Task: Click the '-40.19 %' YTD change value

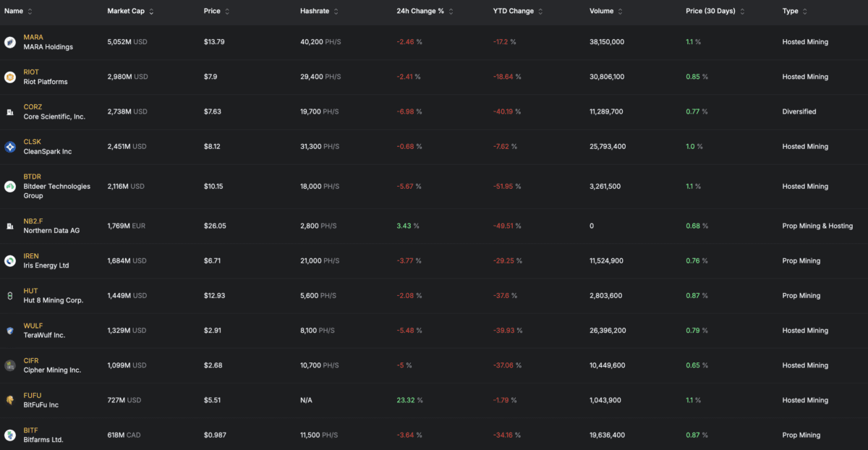Action: 507,112
